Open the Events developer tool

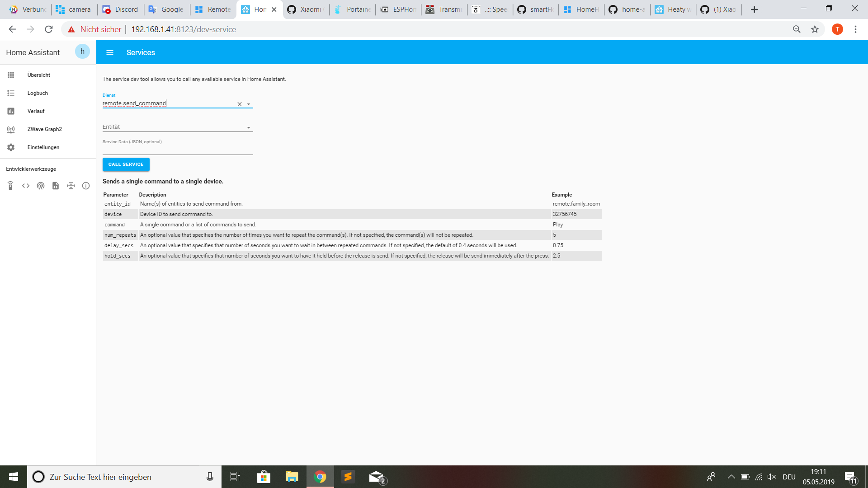41,186
